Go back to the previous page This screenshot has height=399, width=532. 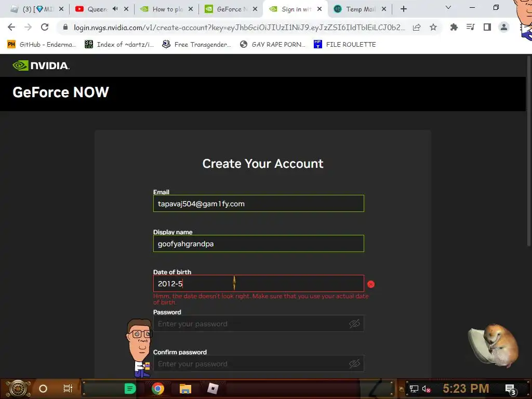[x=11, y=27]
